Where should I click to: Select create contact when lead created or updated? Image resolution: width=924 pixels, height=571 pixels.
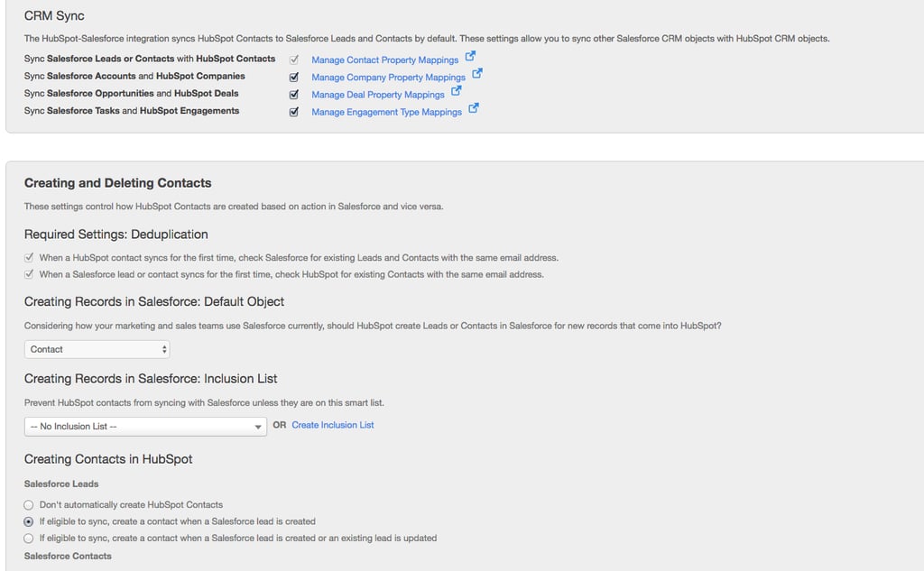[x=28, y=538]
